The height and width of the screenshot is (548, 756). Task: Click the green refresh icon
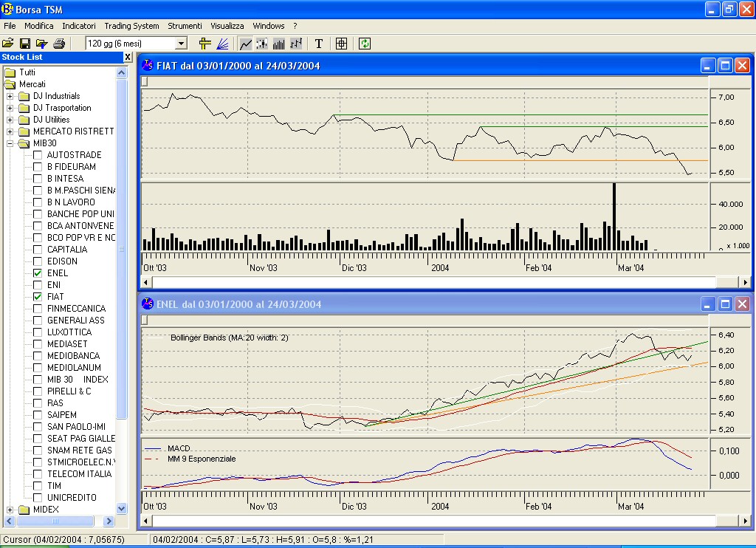pos(365,44)
